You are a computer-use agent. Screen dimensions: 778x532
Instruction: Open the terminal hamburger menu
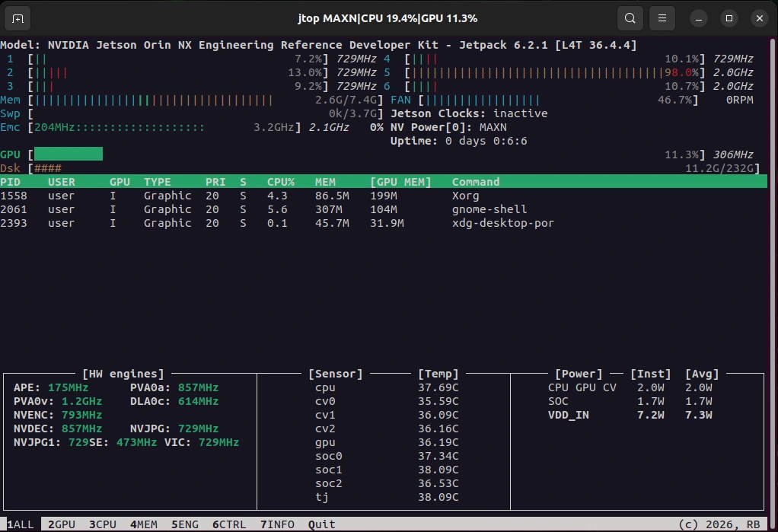pos(662,18)
